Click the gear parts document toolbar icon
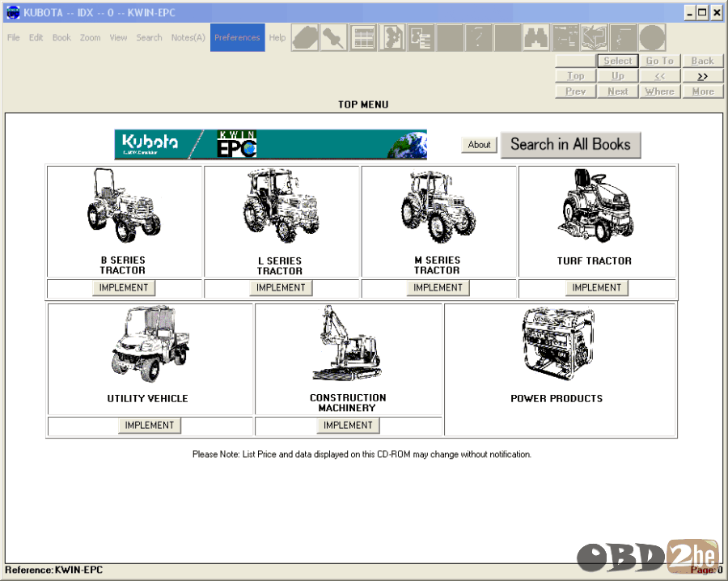This screenshot has width=728, height=581. [392, 37]
